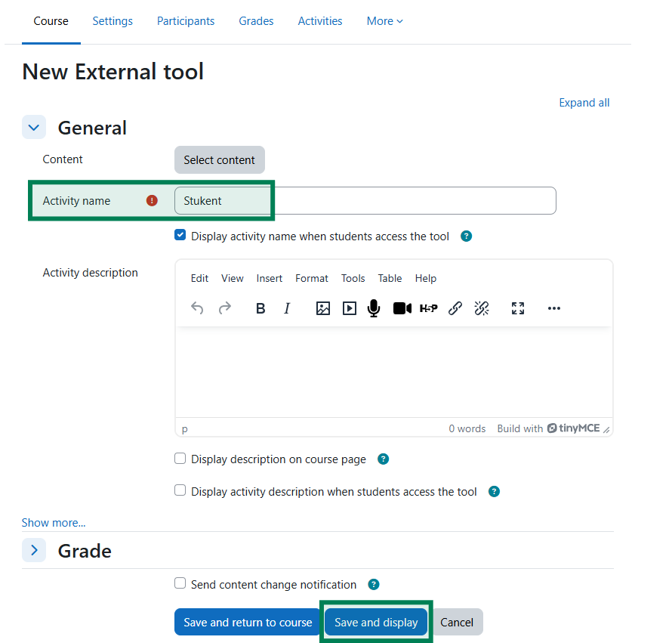Click the editor resize handle
Viewport: 672px width, 643px height.
point(606,429)
